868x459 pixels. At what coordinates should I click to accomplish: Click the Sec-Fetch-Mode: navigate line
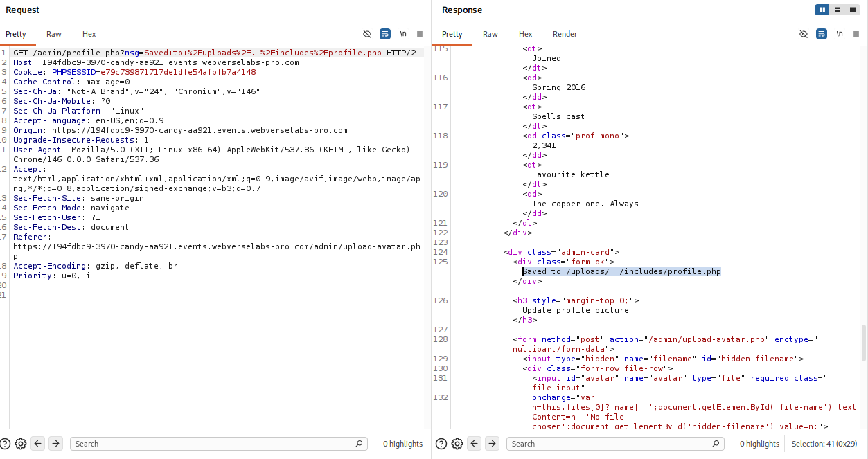[71, 208]
